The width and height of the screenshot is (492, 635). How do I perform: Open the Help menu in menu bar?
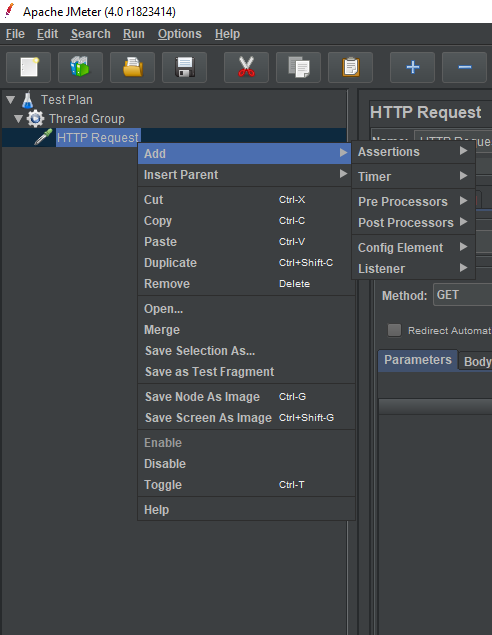[x=227, y=34]
